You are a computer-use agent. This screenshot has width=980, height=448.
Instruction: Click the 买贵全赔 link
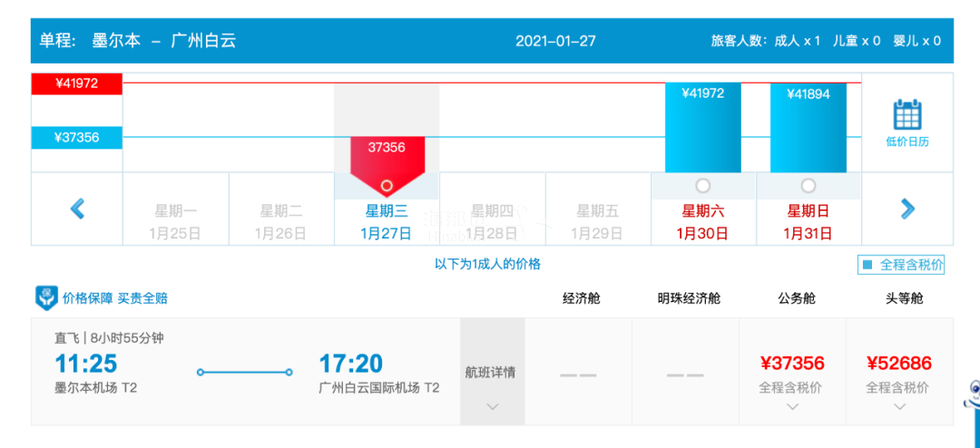pyautogui.click(x=142, y=297)
